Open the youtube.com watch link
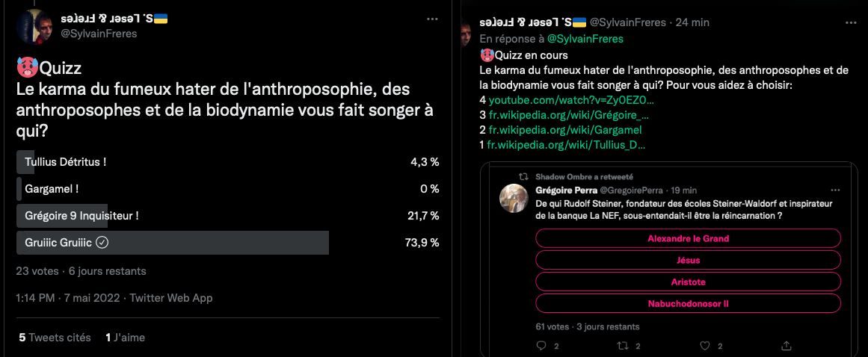This screenshot has height=357, width=868. (571, 99)
